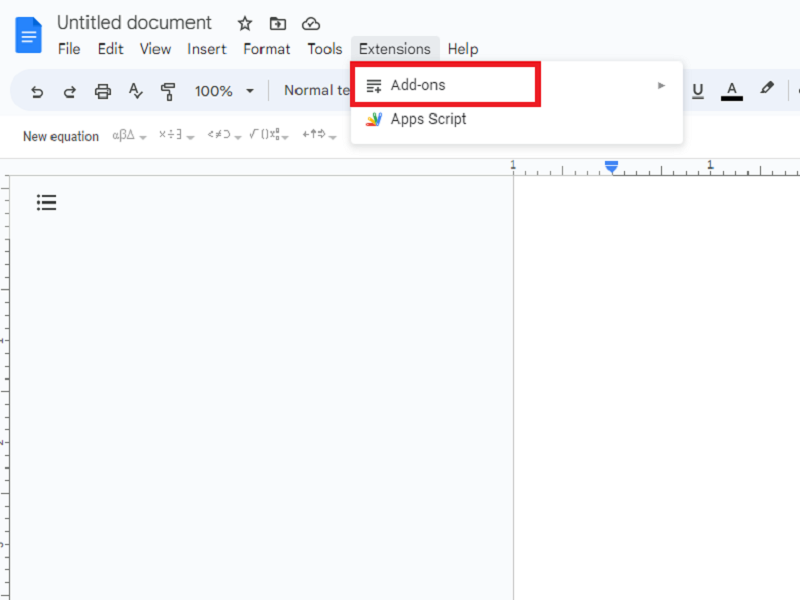Star the Untitled document

(244, 23)
